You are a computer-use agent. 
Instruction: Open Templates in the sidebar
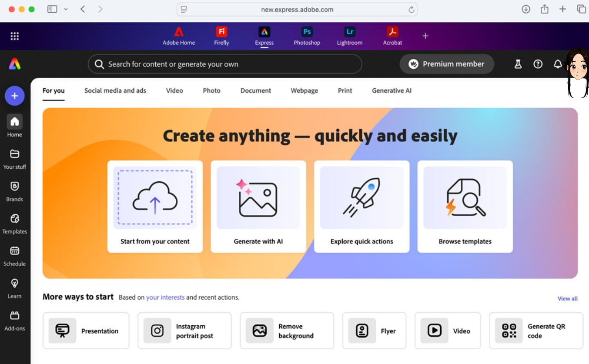tap(14, 224)
